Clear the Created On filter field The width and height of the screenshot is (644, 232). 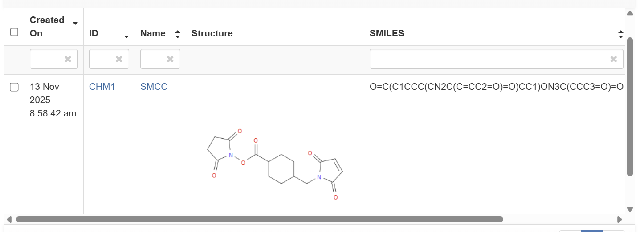(68, 59)
